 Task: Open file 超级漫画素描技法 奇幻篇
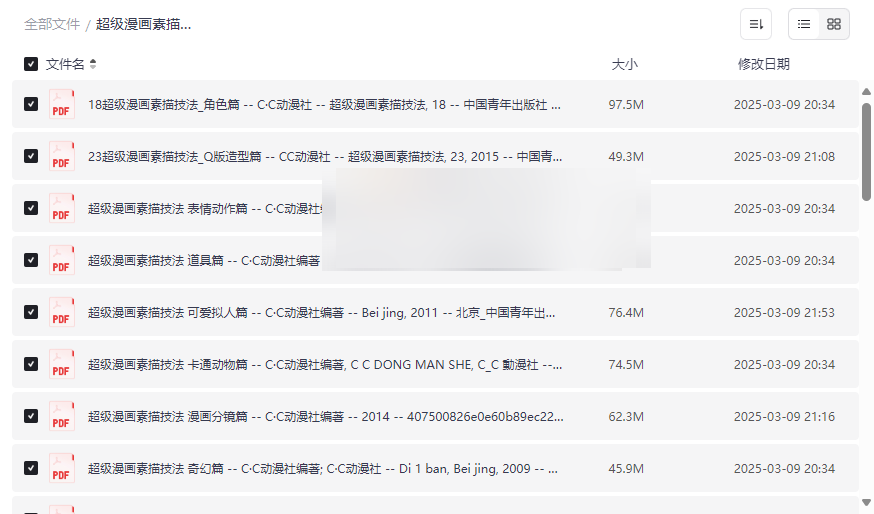[x=323, y=469]
